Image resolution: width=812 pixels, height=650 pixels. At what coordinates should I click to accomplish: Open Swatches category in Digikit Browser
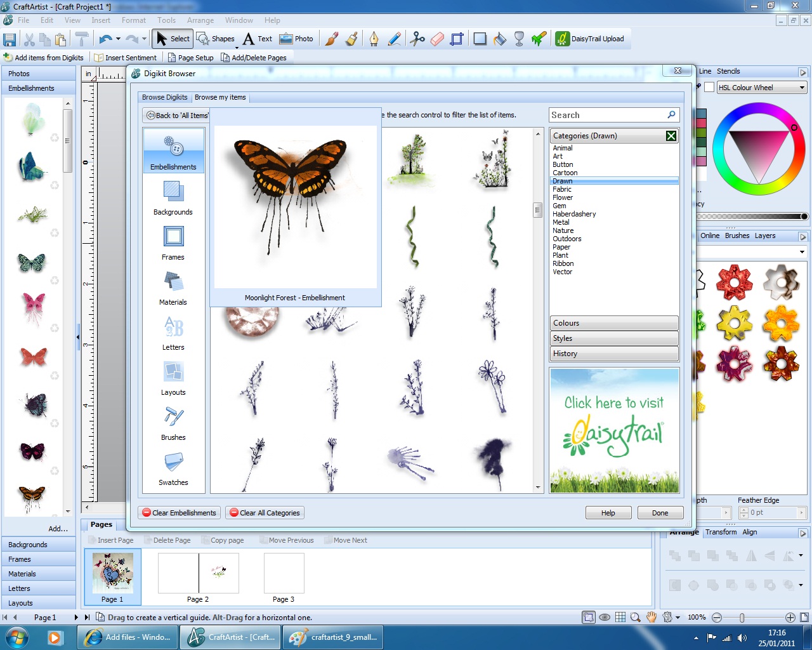173,468
